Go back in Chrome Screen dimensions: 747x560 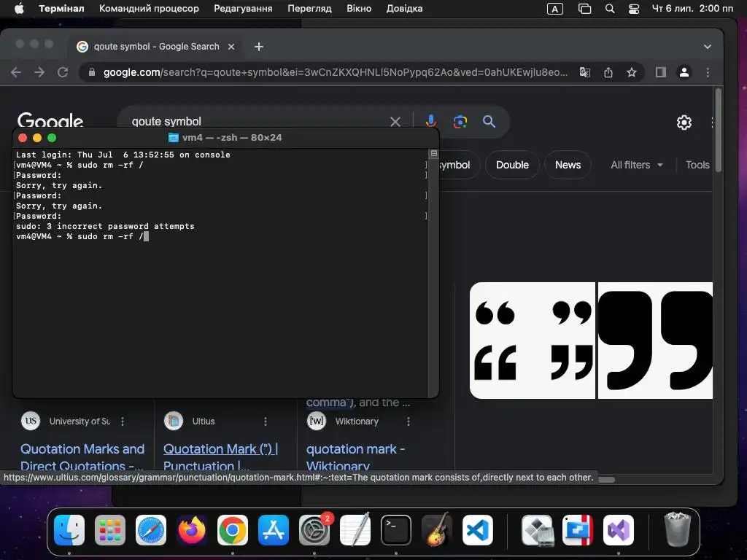point(16,72)
